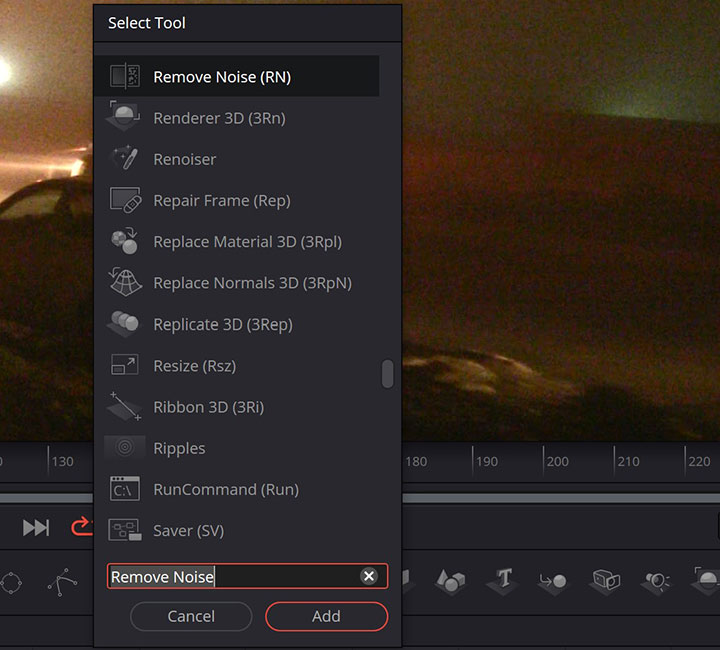Select the Remove Noise (RN) tool icon
Screen dimensions: 720x650
(x=124, y=76)
